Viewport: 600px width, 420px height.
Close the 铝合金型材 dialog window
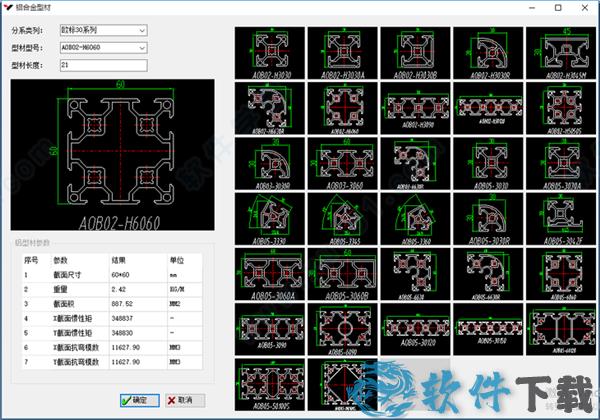(585, 8)
